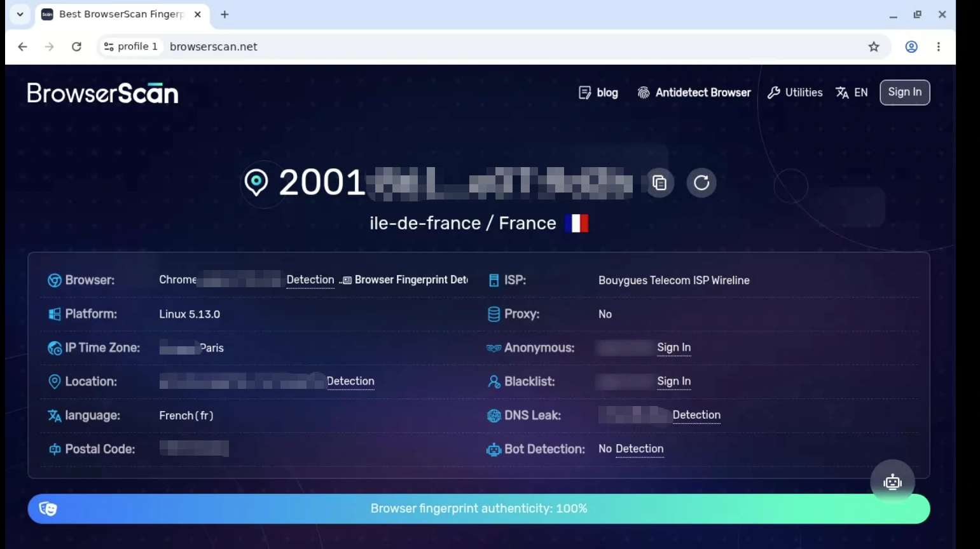Open the Chrome three-dot menu

coord(939,46)
